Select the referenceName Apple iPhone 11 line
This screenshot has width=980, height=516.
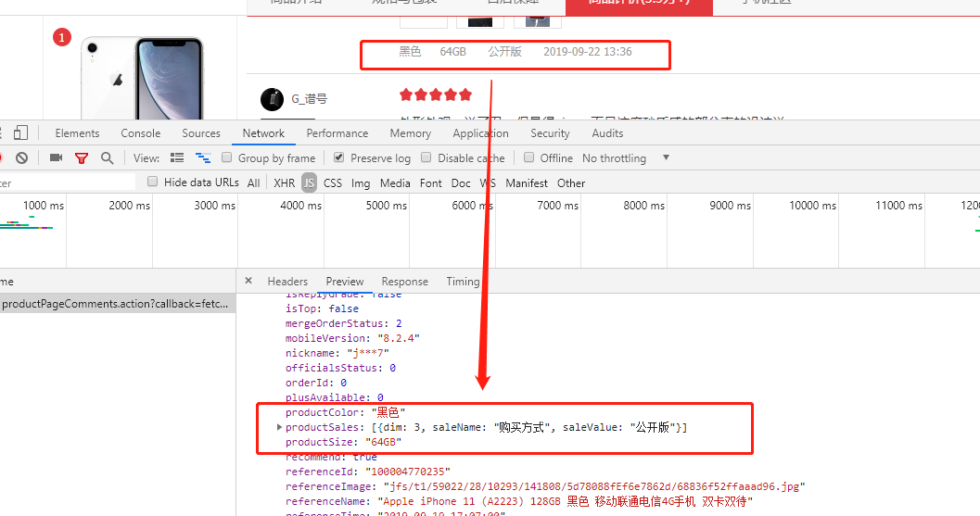click(519, 501)
